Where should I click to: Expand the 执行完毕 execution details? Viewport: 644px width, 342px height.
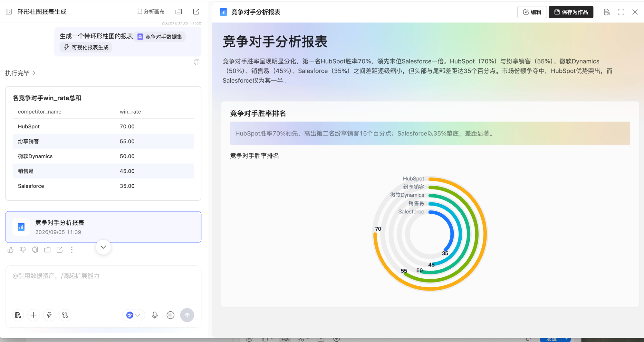click(x=20, y=73)
